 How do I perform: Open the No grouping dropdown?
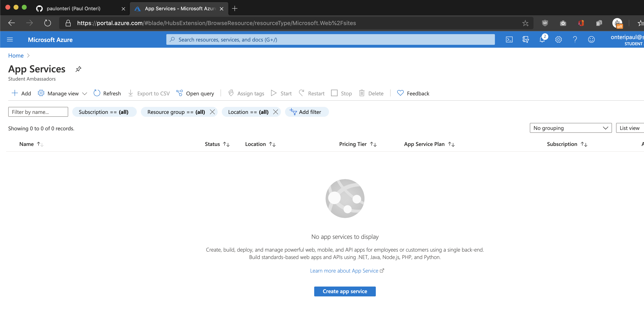click(570, 128)
